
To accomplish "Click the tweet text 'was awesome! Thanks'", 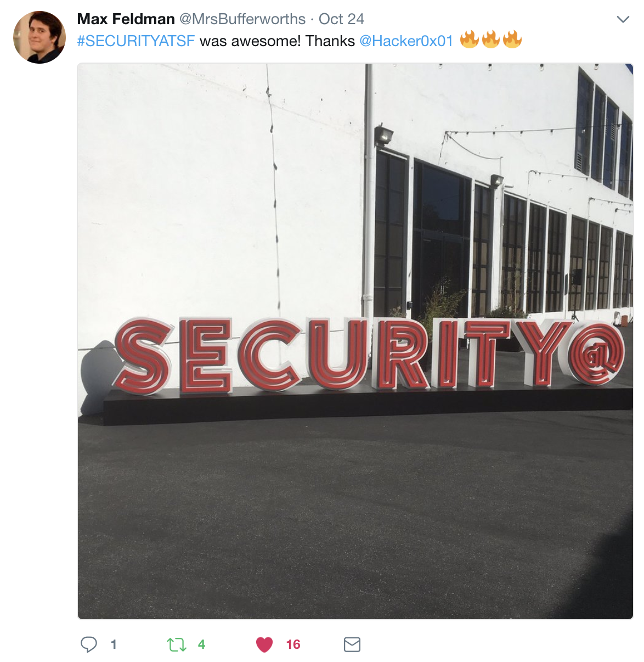I will coord(277,41).
